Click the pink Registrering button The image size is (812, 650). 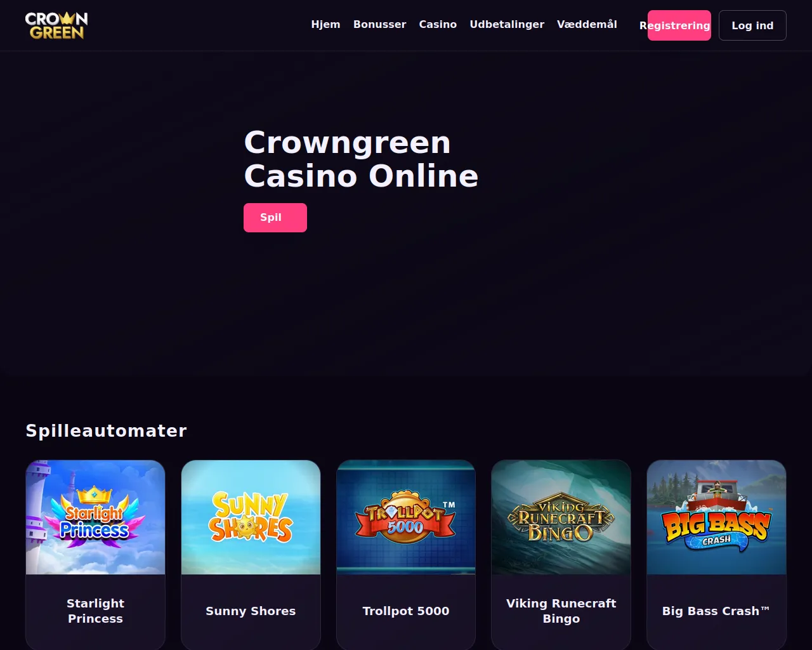(x=679, y=25)
